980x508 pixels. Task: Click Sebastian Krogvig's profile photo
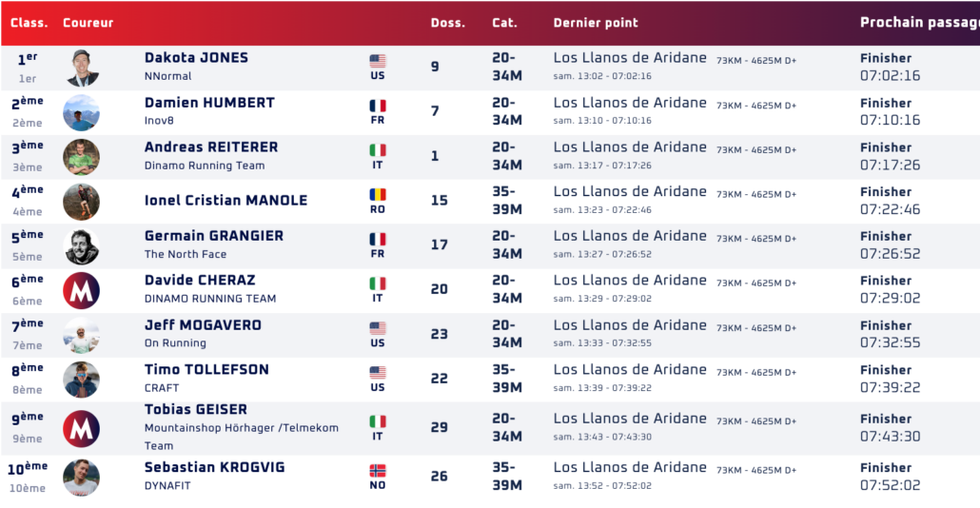click(x=82, y=477)
